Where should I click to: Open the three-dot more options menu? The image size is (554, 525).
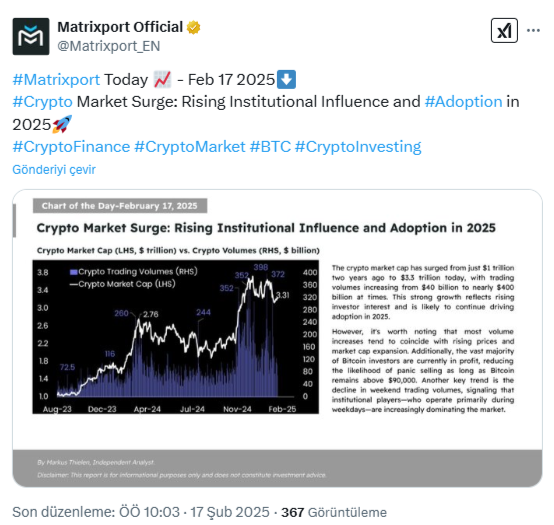533,31
